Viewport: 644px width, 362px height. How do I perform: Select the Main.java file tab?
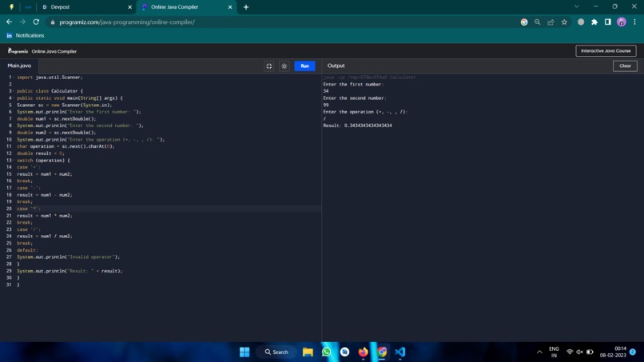[19, 66]
